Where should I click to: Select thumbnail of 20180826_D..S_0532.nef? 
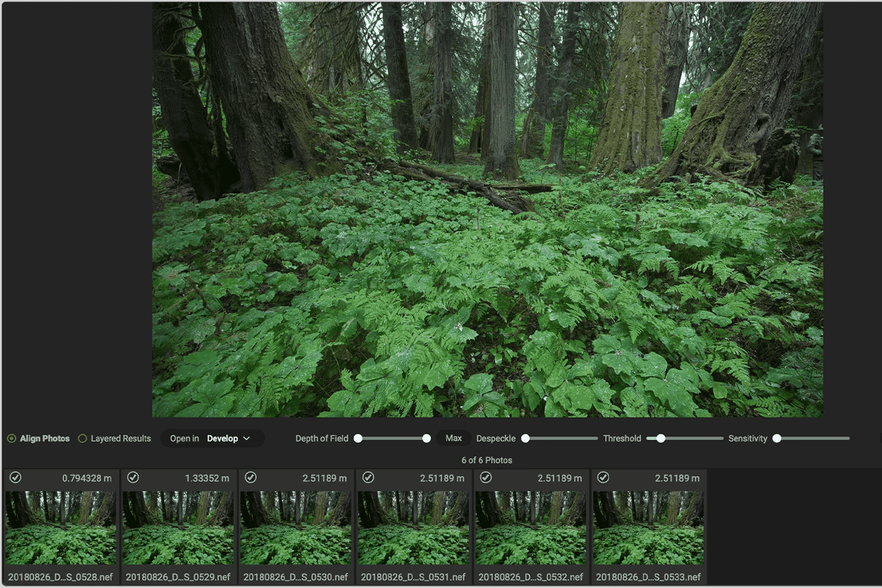pyautogui.click(x=531, y=528)
